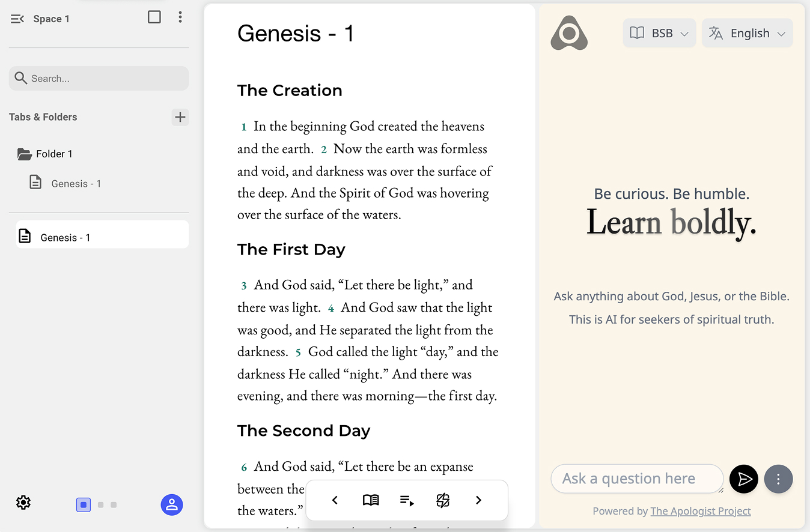Click the square layout icon beside Space 1
Screen dimensions: 810x532
tap(154, 17)
